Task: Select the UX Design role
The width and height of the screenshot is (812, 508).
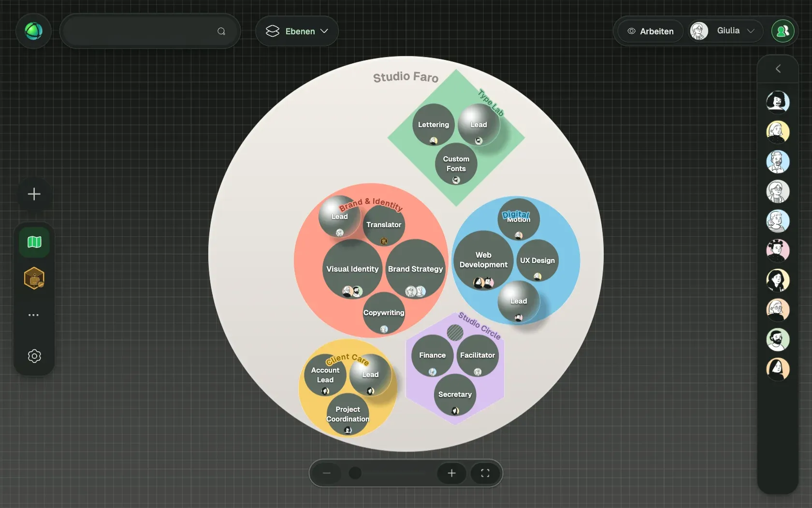Action: tap(537, 261)
